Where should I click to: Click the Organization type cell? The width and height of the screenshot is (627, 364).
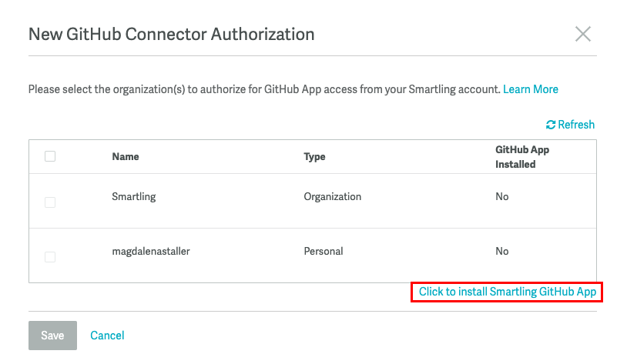click(332, 196)
